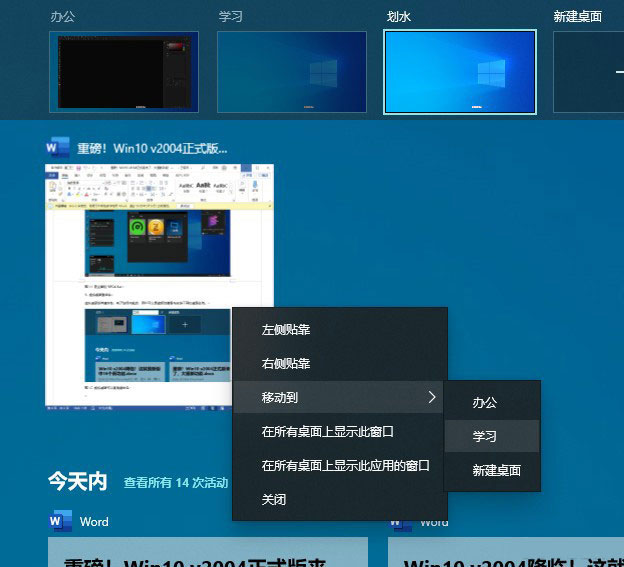Choose 左侧贴靠 from the context menu
Screen dimensions: 624x567
pyautogui.click(x=286, y=329)
